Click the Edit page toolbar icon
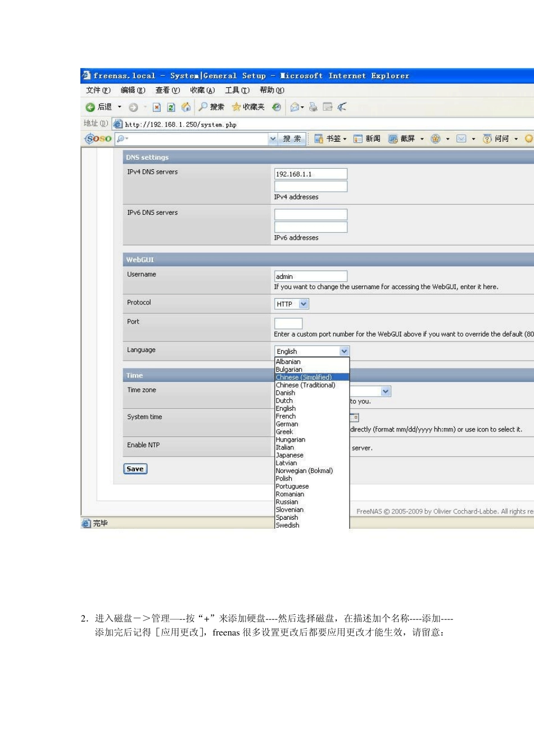The image size is (534, 756). point(328,107)
